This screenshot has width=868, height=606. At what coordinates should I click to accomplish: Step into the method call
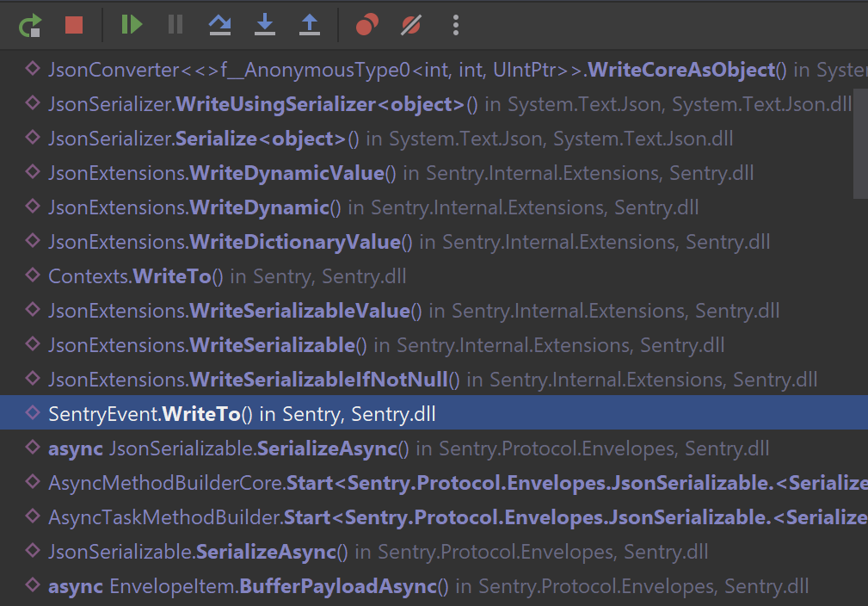[x=264, y=24]
